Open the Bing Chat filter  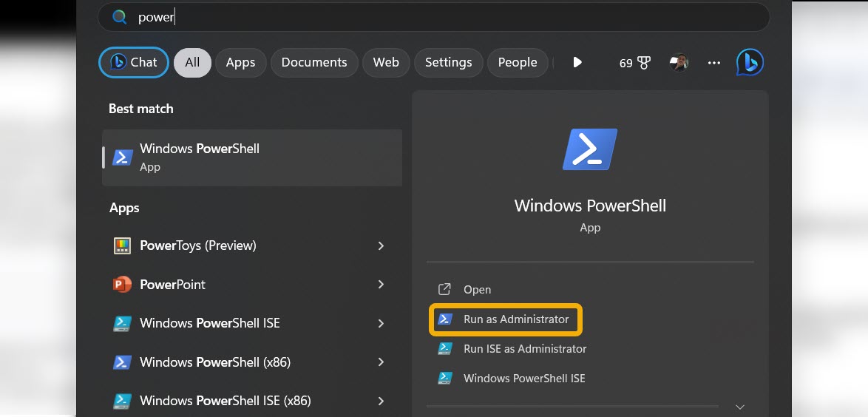(x=134, y=62)
